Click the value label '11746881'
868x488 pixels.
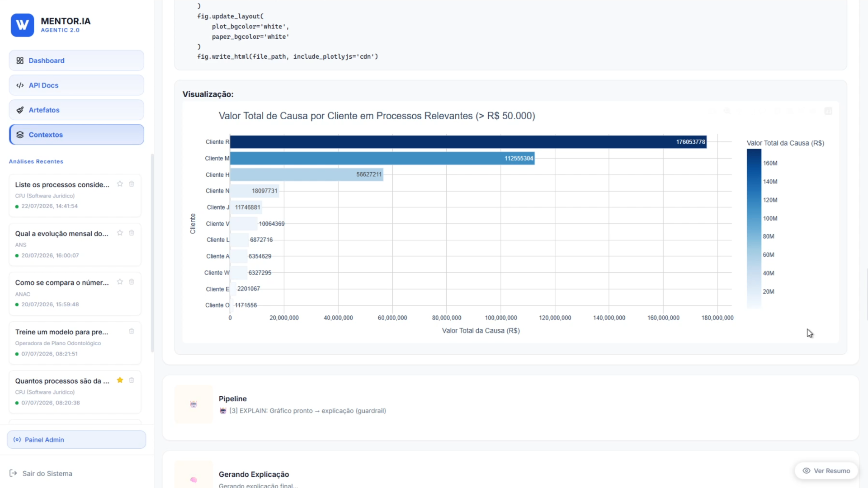point(248,207)
